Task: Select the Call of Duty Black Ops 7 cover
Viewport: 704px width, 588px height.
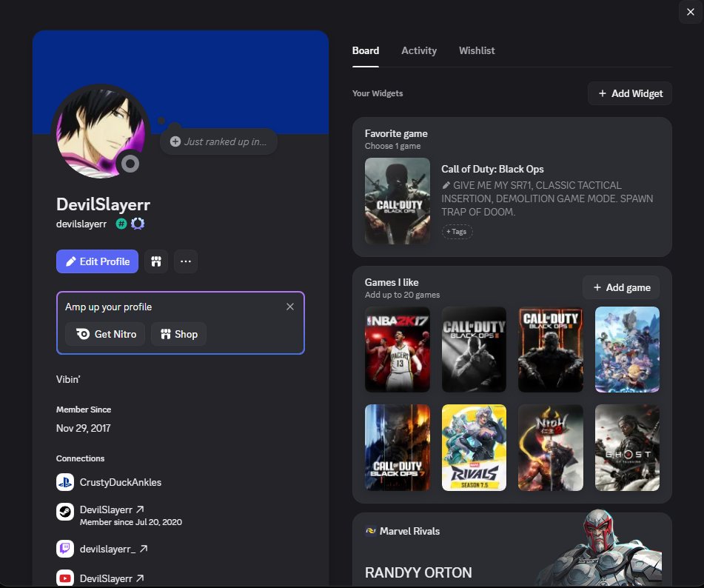Action: click(x=398, y=447)
